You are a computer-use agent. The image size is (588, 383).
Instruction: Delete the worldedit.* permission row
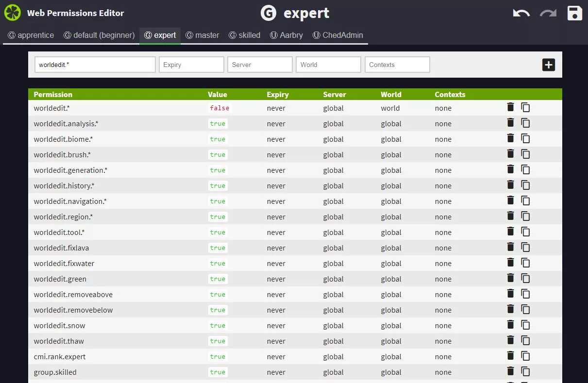click(x=510, y=107)
